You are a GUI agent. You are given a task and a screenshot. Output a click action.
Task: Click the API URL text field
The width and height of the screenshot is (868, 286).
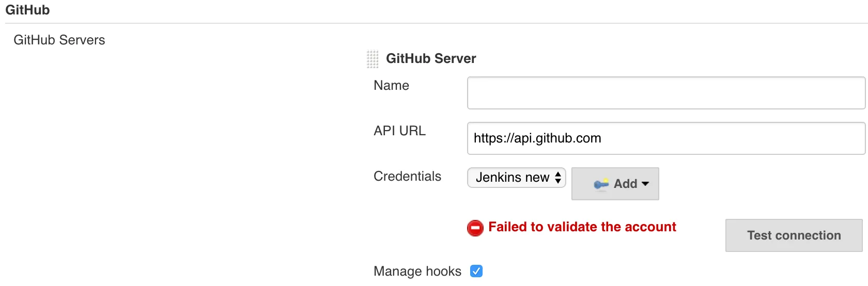point(666,138)
